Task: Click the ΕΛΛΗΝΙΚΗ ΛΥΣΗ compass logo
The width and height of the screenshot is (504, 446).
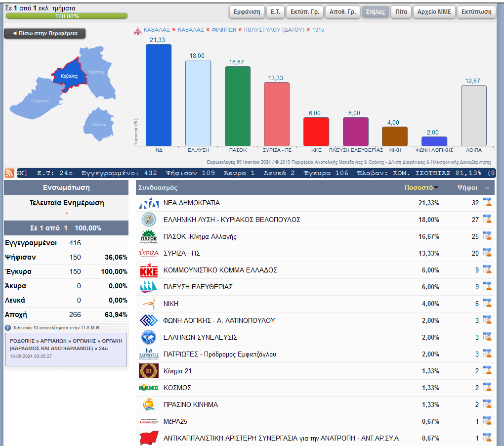Action: pyautogui.click(x=149, y=220)
